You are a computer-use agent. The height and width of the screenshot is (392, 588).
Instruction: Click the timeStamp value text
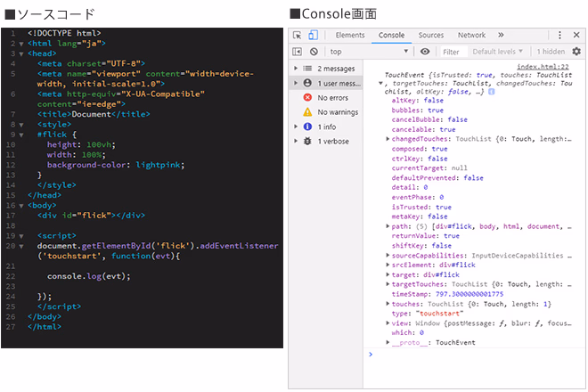pyautogui.click(x=470, y=294)
